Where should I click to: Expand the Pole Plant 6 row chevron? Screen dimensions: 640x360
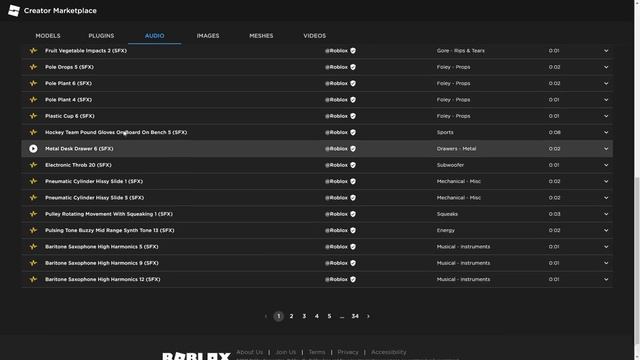tap(606, 83)
